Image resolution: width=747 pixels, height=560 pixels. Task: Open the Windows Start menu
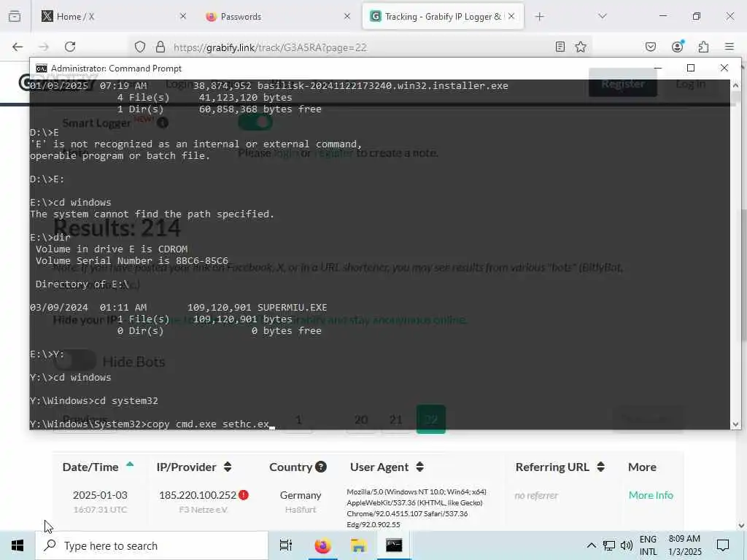coord(18,545)
